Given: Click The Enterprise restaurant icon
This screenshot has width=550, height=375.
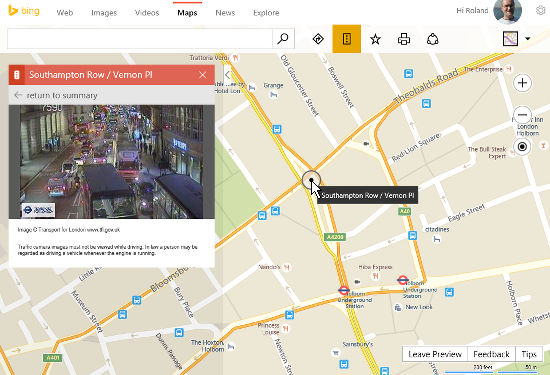Looking at the screenshot, I should tap(509, 69).
